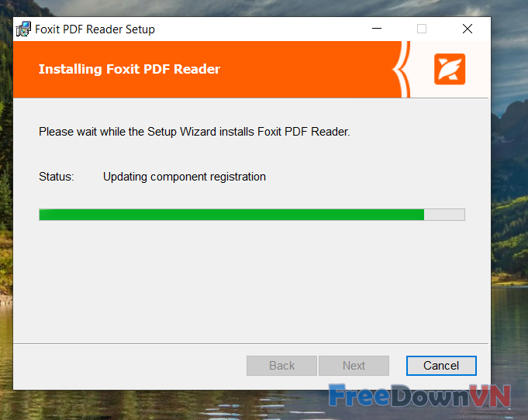Click the greyed-out maximize window button
This screenshot has width=528, height=420.
(x=422, y=29)
